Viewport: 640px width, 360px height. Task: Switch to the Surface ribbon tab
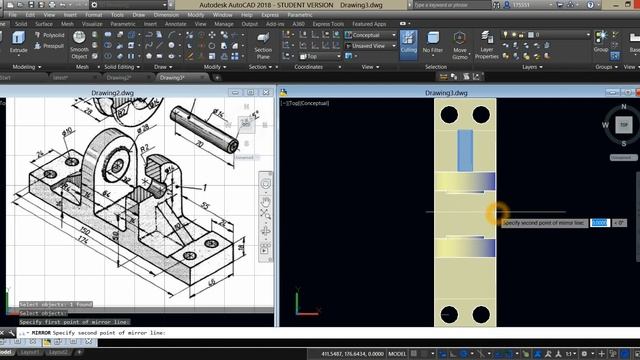[44, 24]
